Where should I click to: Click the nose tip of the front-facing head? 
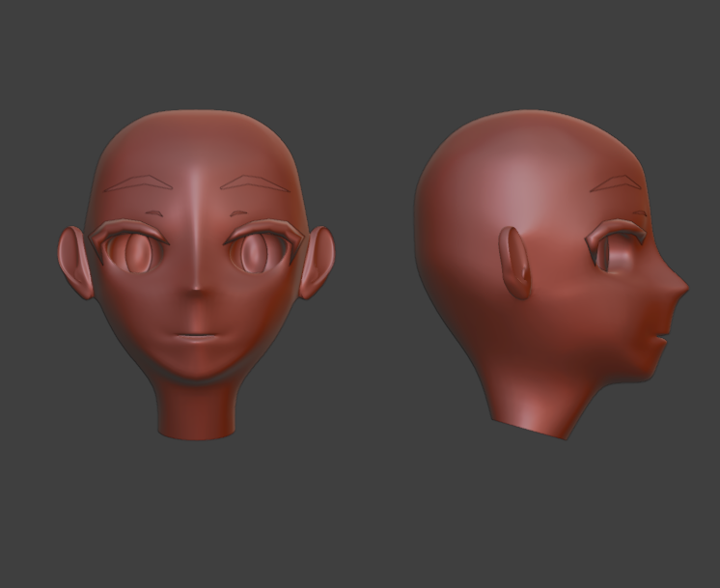click(x=197, y=290)
